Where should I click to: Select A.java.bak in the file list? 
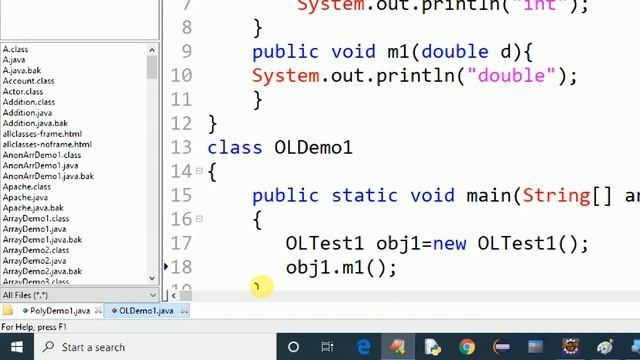(x=22, y=70)
